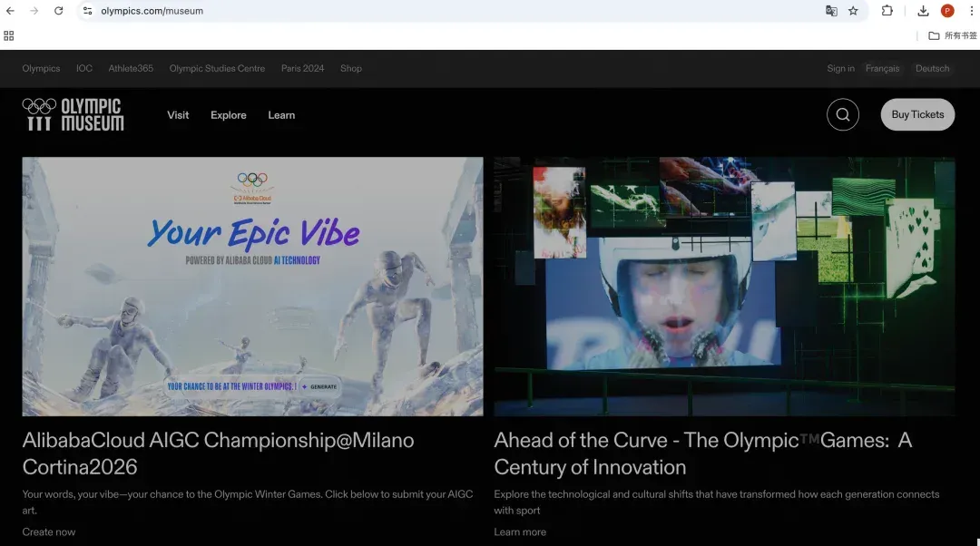This screenshot has width=980, height=546.
Task: Click the Buy Tickets button
Action: [x=917, y=114]
